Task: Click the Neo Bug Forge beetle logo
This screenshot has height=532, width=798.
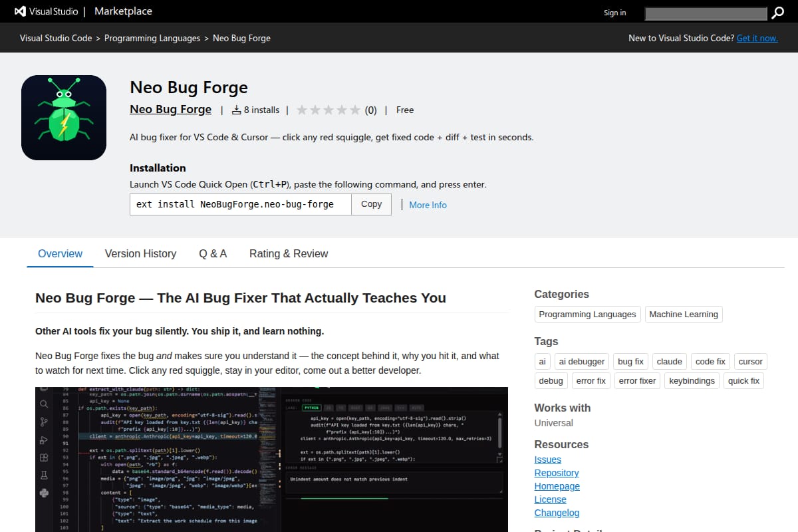Action: [x=64, y=118]
